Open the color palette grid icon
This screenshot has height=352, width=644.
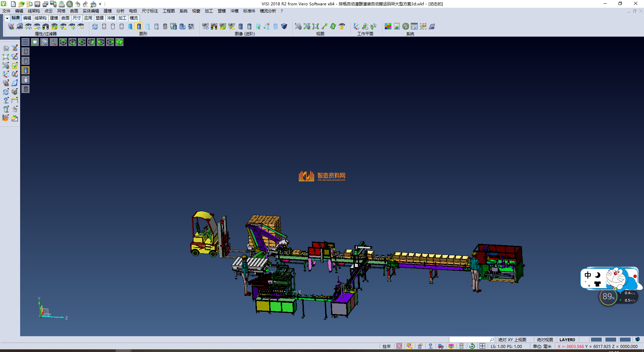pyautogui.click(x=388, y=26)
